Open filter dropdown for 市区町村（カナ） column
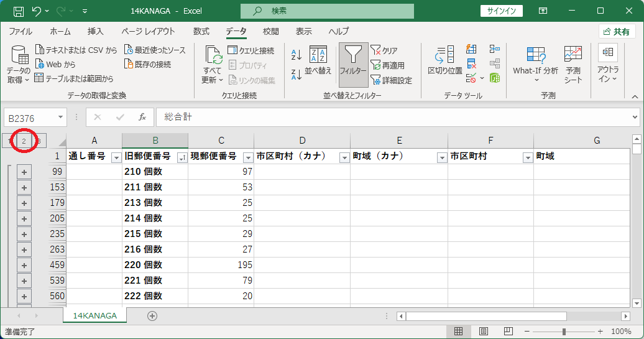The image size is (644, 339). [x=344, y=157]
